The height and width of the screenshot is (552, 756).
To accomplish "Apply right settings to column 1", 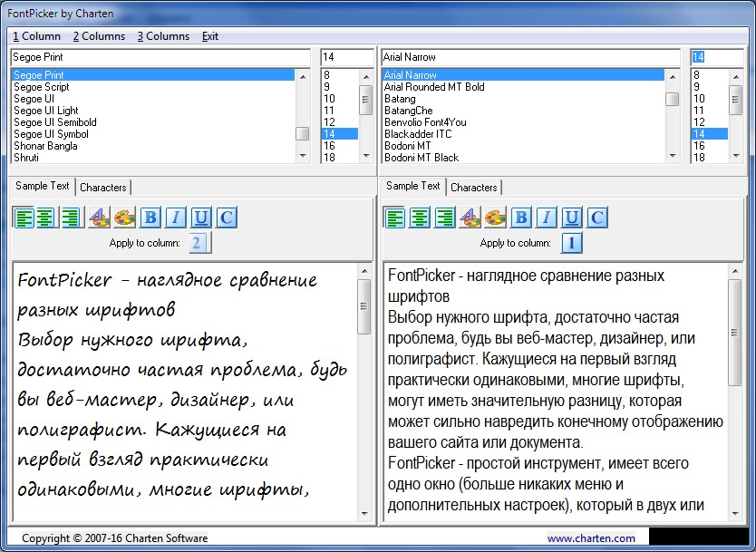I will coord(572,243).
